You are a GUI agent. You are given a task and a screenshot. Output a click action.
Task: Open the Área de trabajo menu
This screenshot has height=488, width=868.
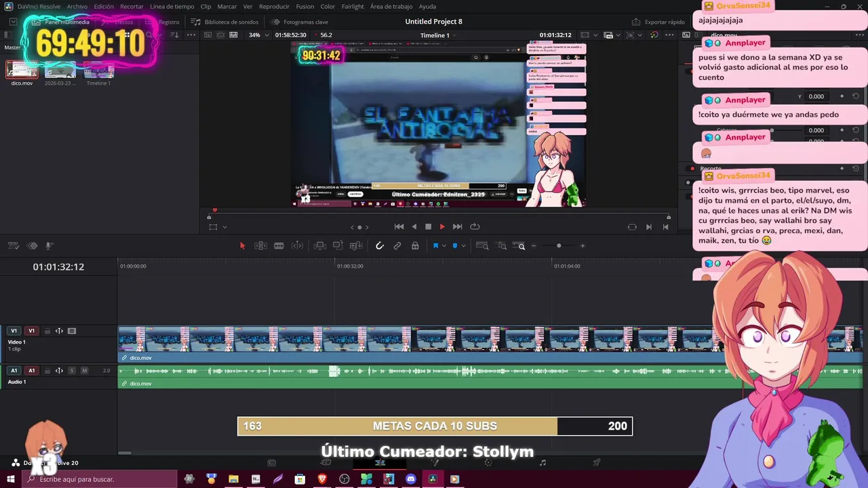pos(391,7)
